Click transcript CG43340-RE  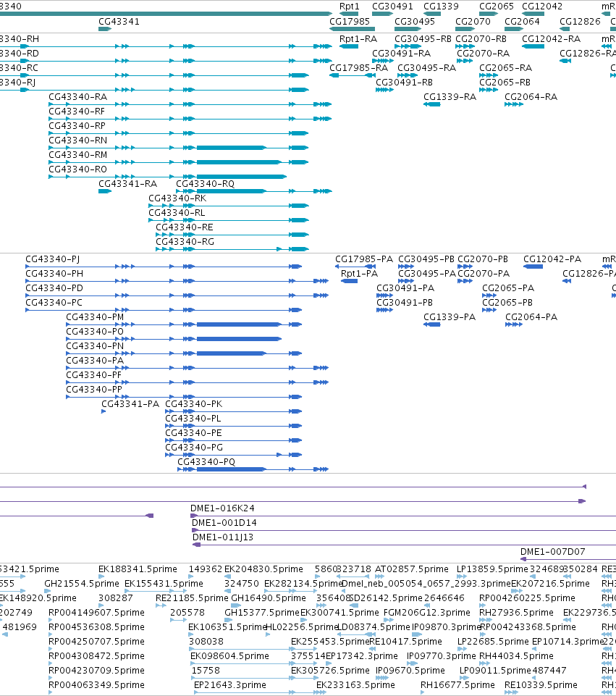tap(184, 227)
